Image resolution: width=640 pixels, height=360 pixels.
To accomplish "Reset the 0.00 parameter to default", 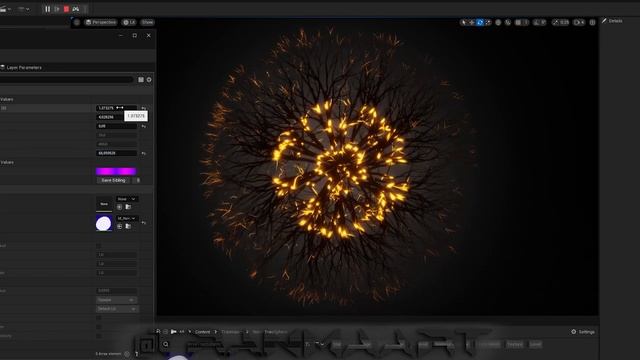I will (x=144, y=127).
